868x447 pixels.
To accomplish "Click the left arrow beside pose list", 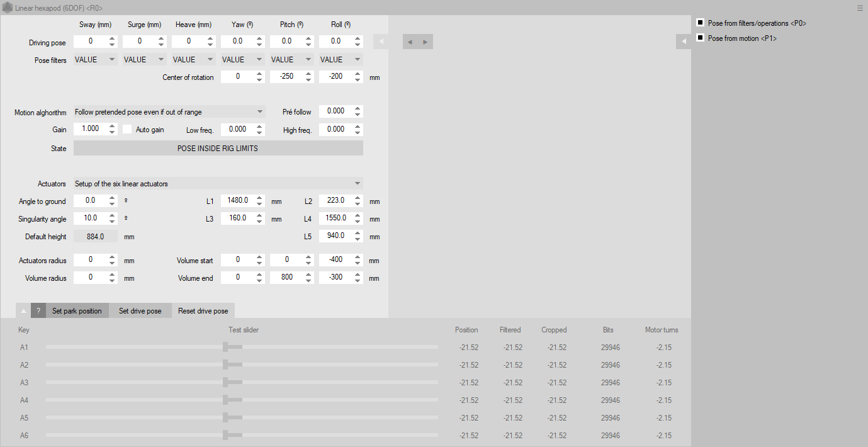I will (684, 42).
